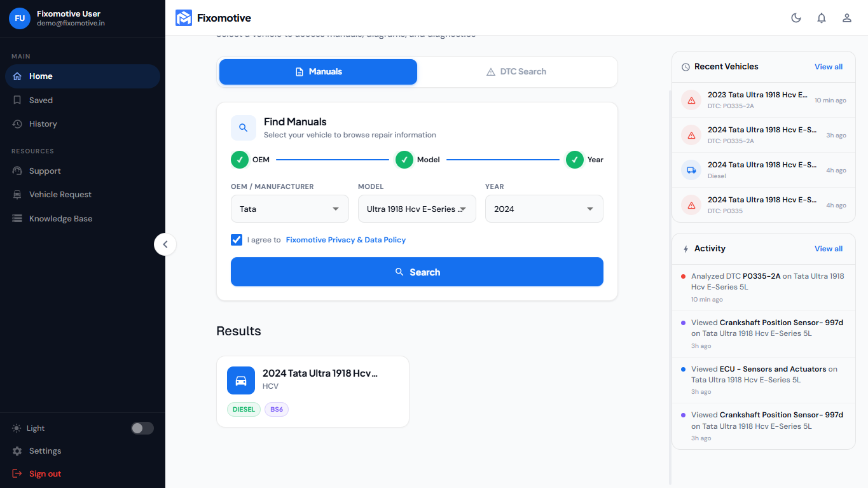Open the OEM / Manufacturer dropdown

pos(290,209)
